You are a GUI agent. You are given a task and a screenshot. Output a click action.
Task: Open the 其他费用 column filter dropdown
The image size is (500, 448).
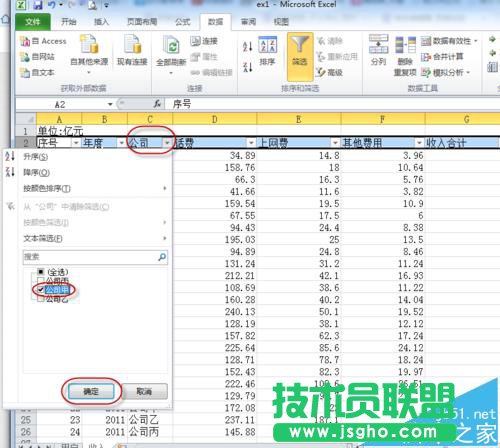419,143
